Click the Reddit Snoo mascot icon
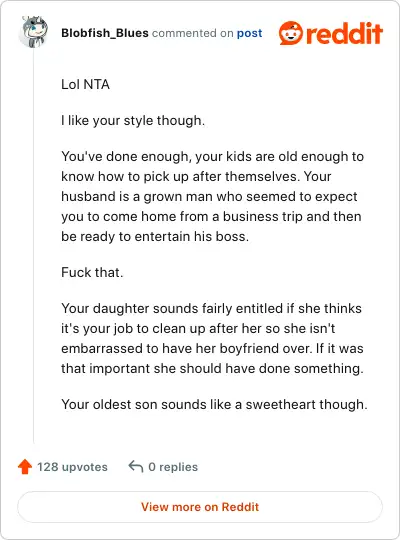Viewport: 400px width, 540px height. 291,33
